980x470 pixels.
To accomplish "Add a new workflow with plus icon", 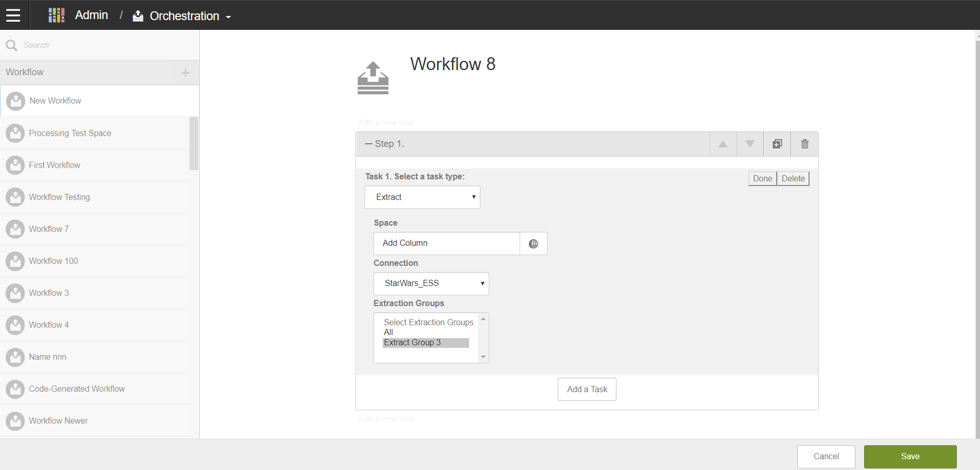I will [185, 73].
